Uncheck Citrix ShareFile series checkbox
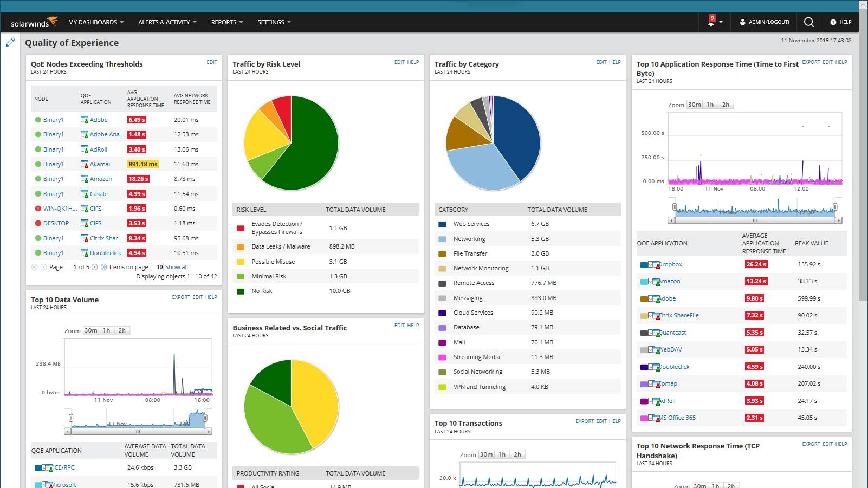 coord(650,315)
